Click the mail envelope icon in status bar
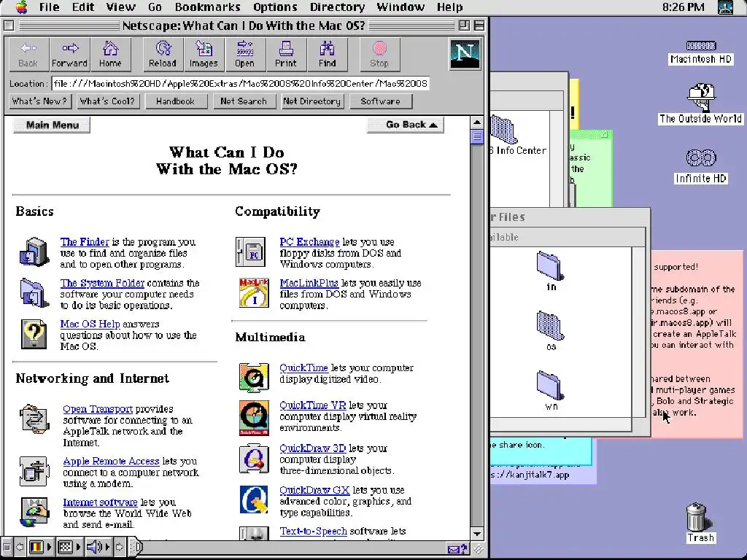Screen dimensions: 747x560 point(457,549)
